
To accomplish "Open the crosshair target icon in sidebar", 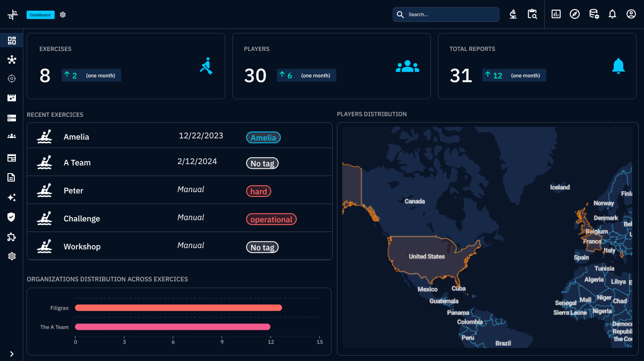I will click(12, 79).
